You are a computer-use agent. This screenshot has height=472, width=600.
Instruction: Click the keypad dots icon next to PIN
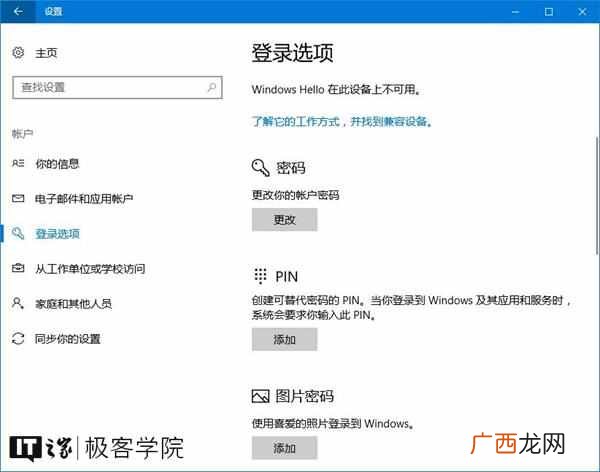[x=260, y=276]
